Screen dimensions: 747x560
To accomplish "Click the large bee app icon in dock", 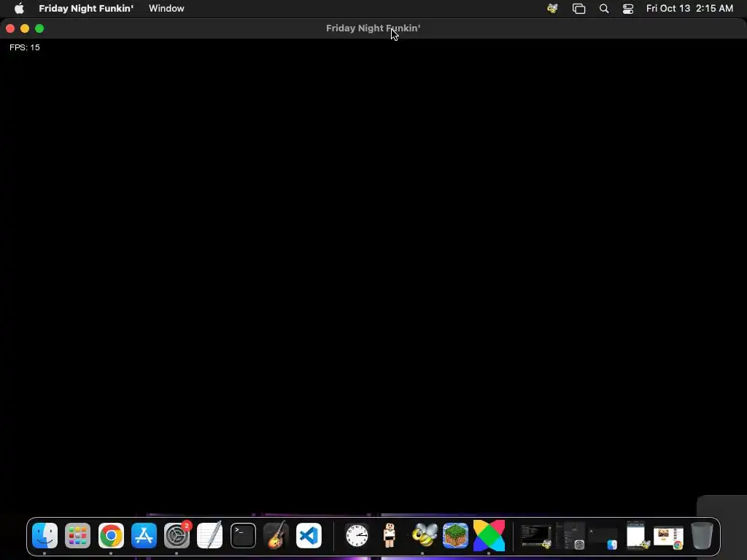I will (424, 535).
